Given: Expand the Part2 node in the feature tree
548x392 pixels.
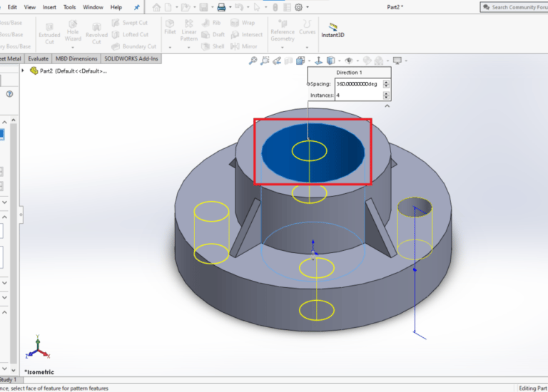Looking at the screenshot, I should [23, 71].
